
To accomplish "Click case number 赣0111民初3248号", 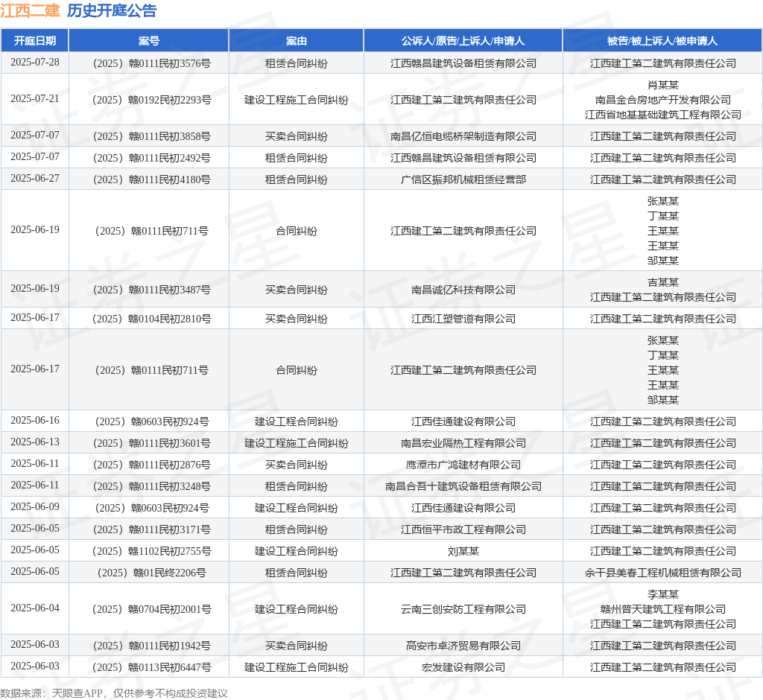I will coord(152,486).
